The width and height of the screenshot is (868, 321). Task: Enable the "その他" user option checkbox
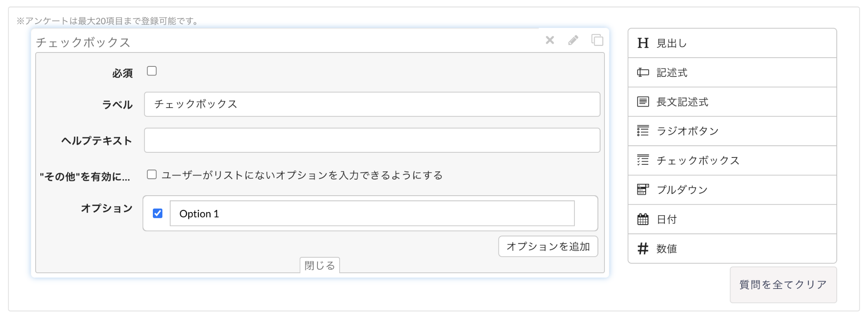[x=152, y=175]
